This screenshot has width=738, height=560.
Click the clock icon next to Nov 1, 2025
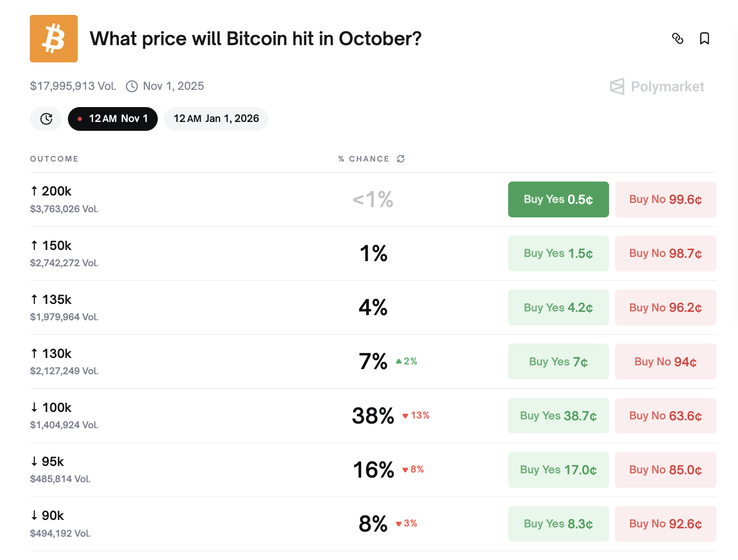(132, 86)
